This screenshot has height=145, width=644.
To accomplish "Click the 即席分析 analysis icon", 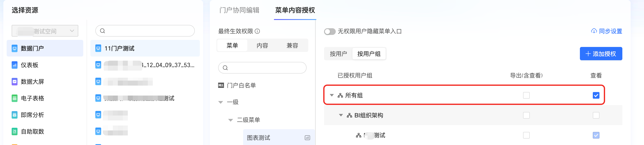I will pos(15,115).
